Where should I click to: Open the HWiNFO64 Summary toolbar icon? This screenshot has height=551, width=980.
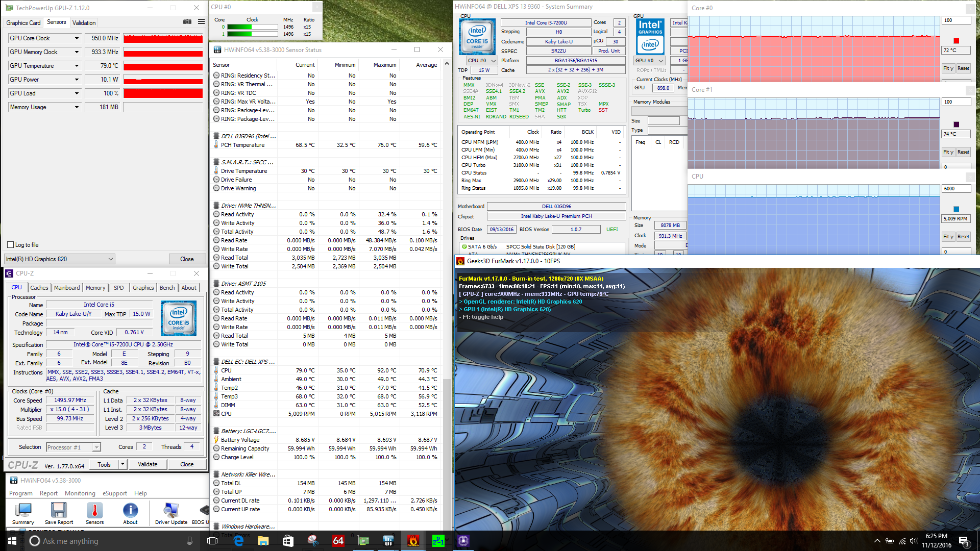23,511
